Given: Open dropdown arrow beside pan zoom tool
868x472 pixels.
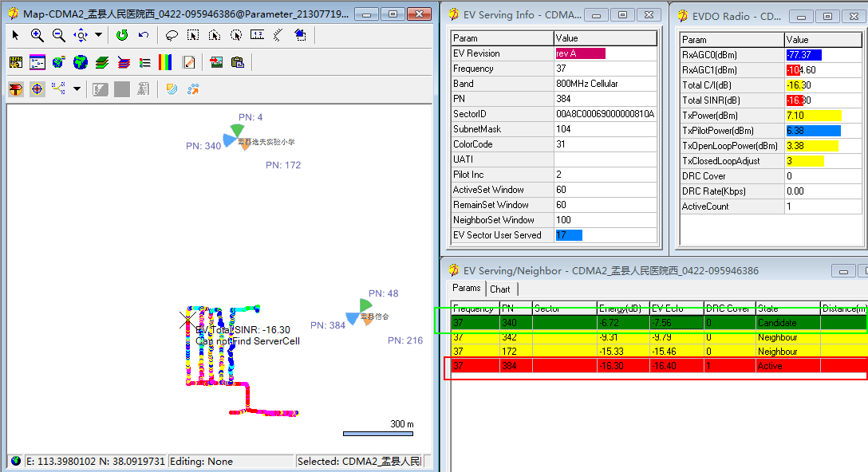Looking at the screenshot, I should click(x=99, y=35).
